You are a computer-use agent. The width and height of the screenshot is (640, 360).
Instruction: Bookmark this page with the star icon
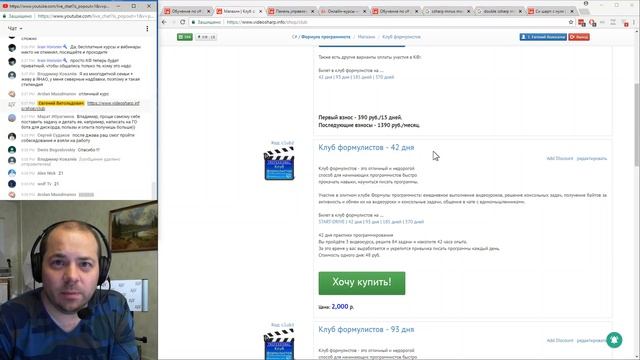[571, 22]
